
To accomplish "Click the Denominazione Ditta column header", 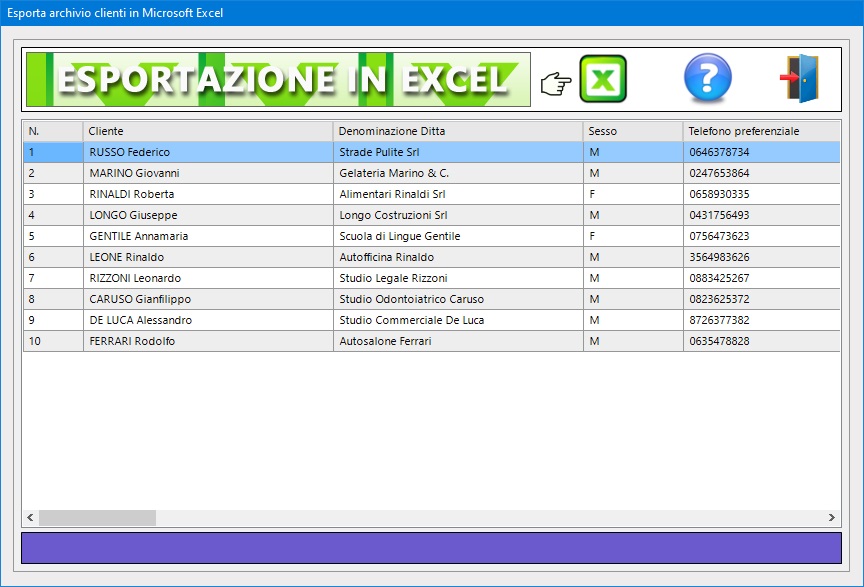I will point(457,131).
